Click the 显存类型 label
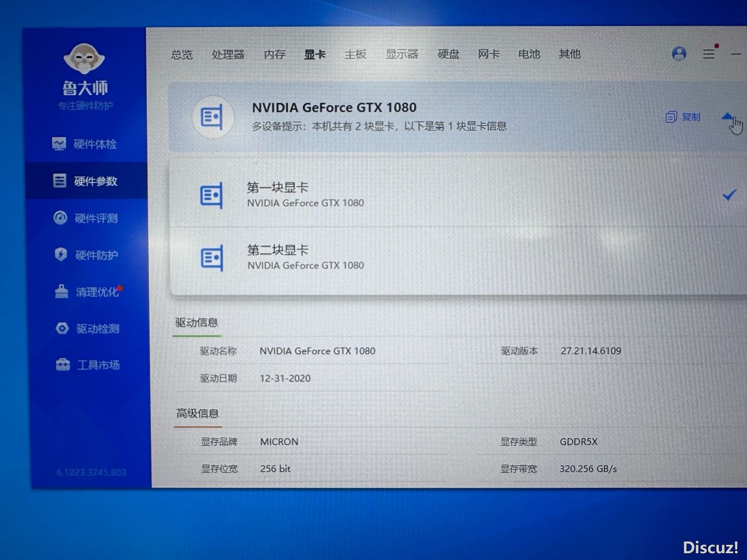The width and height of the screenshot is (747, 560). click(x=518, y=442)
